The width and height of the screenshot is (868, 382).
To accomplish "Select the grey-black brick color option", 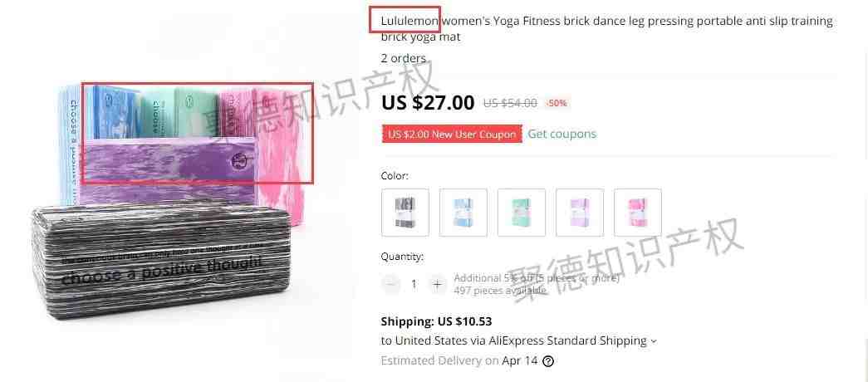I will (405, 213).
